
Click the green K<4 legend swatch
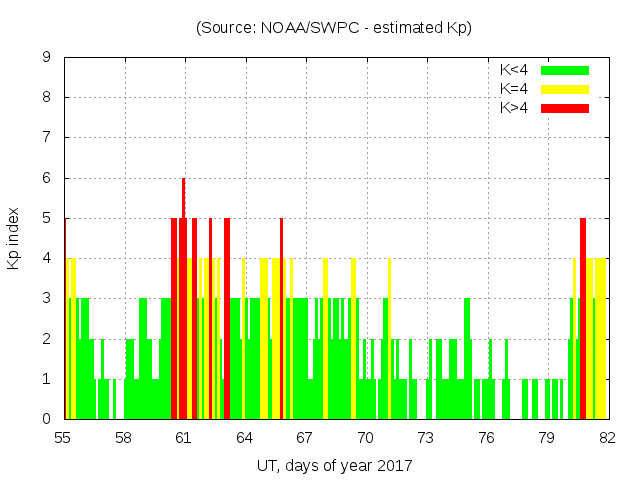click(x=565, y=70)
